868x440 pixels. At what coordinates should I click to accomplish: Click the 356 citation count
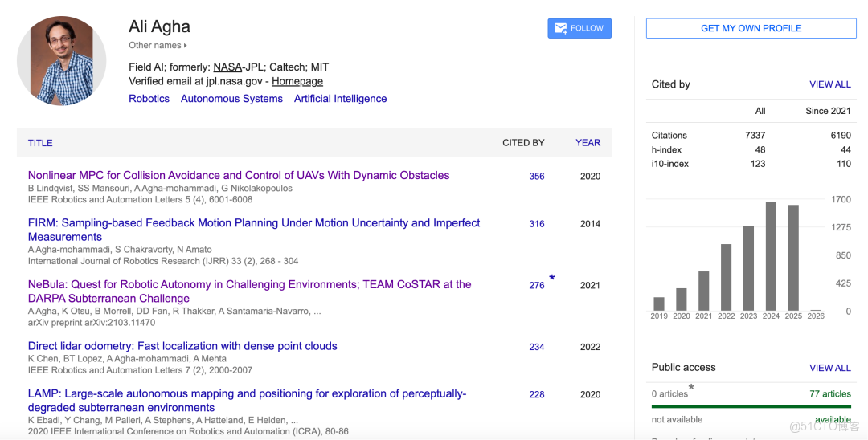(537, 177)
